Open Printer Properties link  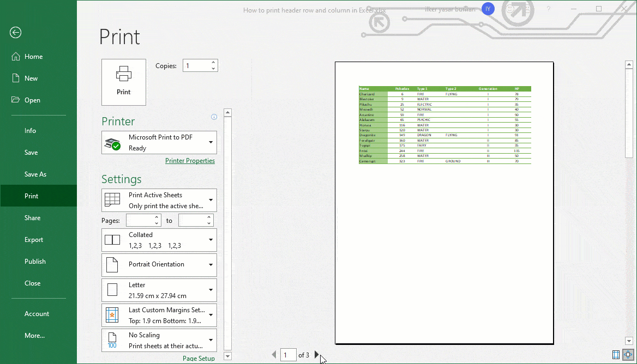[190, 161]
